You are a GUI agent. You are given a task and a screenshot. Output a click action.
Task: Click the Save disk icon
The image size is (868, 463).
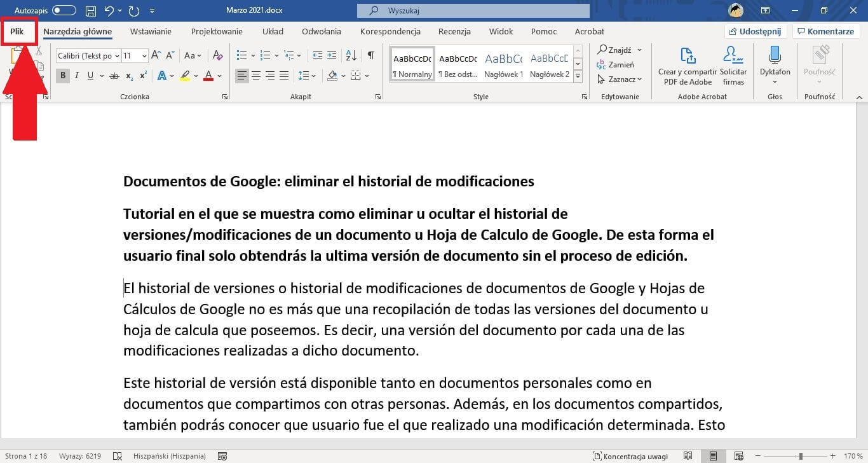(91, 11)
